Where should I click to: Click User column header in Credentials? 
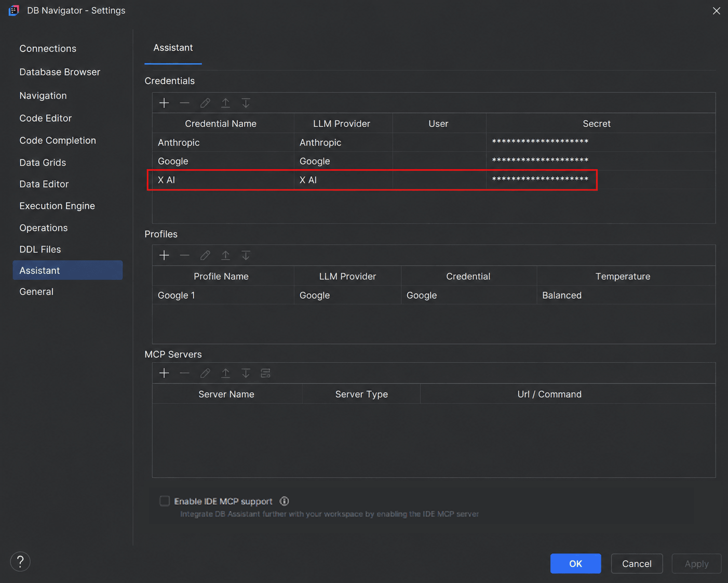438,124
